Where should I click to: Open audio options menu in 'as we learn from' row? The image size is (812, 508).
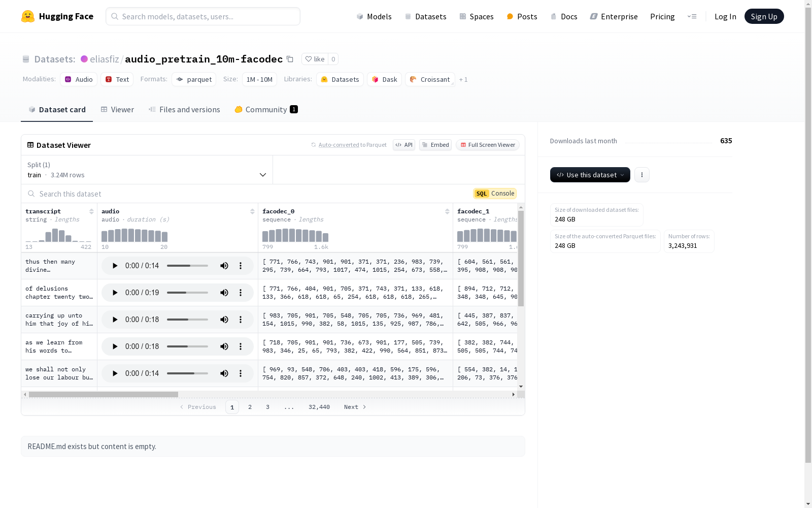241,346
